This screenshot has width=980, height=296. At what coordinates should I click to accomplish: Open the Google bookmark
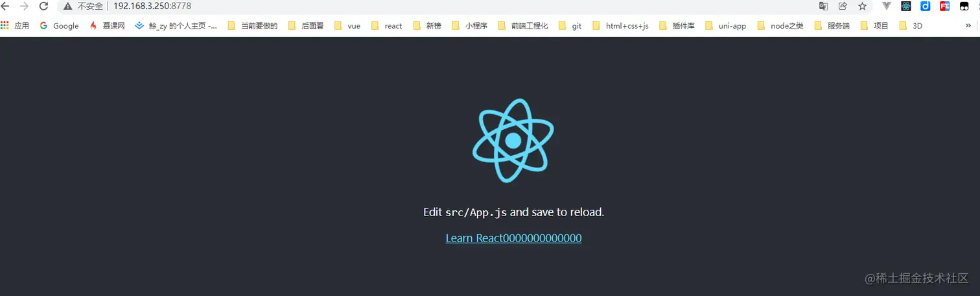click(59, 26)
